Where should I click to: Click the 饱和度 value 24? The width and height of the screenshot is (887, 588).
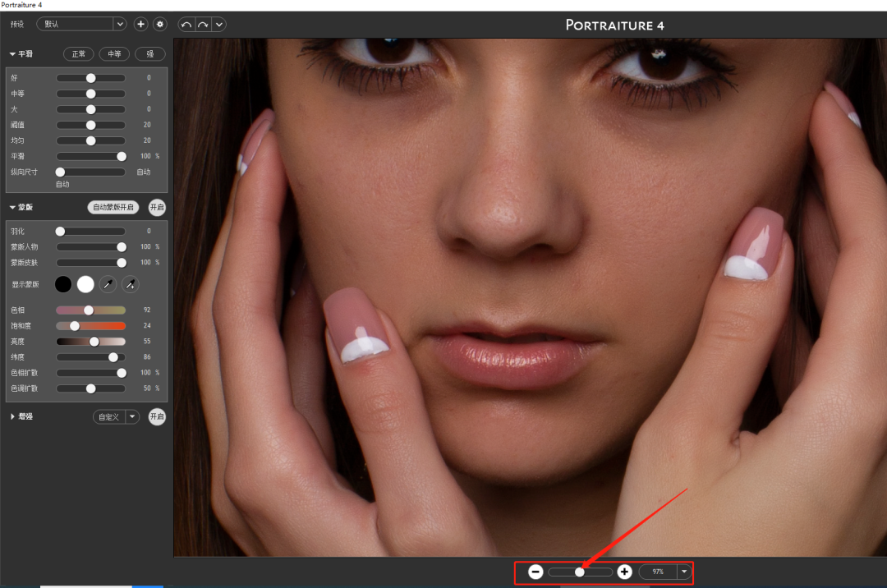(147, 326)
